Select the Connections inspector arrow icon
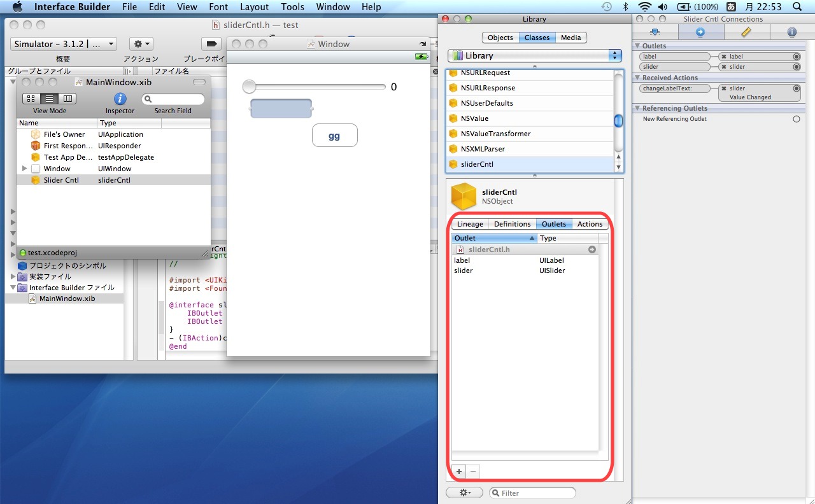 [700, 32]
